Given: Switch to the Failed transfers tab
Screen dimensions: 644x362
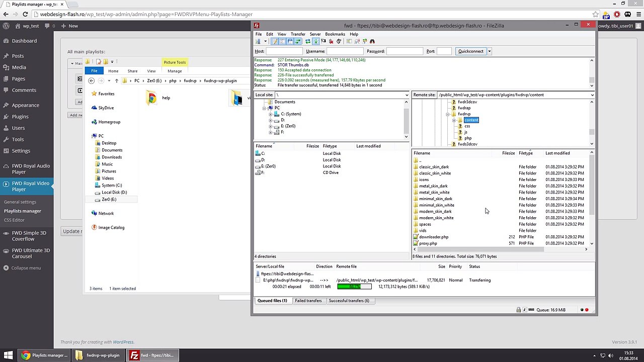Looking at the screenshot, I should (308, 301).
